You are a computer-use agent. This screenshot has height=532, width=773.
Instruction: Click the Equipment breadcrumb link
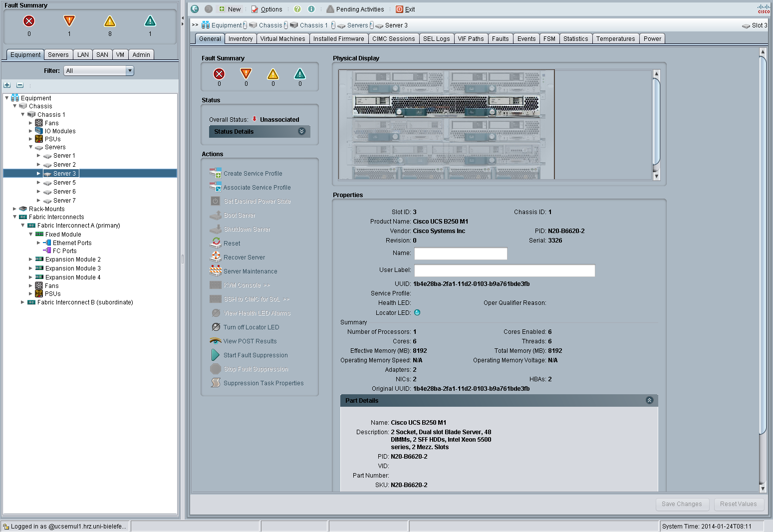[226, 25]
